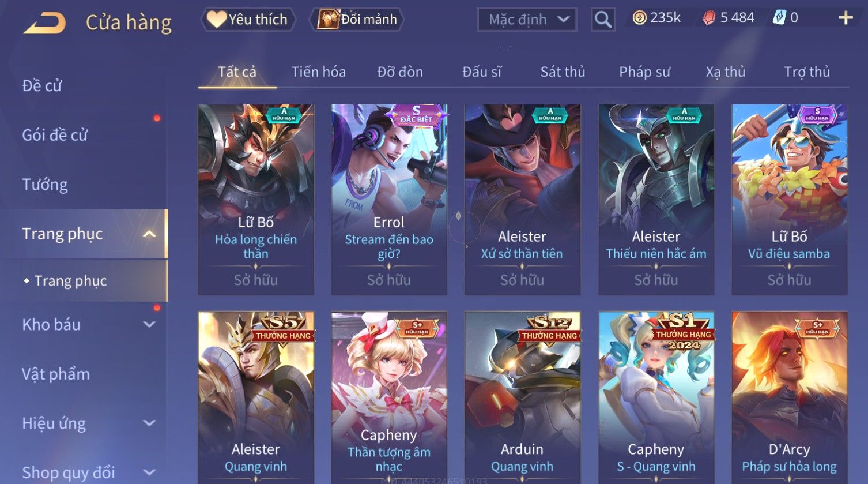The width and height of the screenshot is (868, 484).
Task: Expand the Hiệu ứng sidebar section
Action: point(149,423)
